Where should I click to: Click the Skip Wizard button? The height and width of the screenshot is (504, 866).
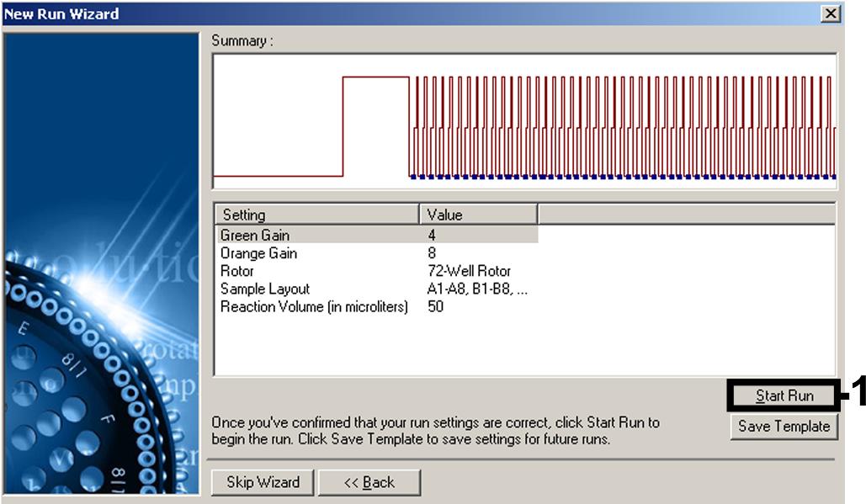coord(263,482)
